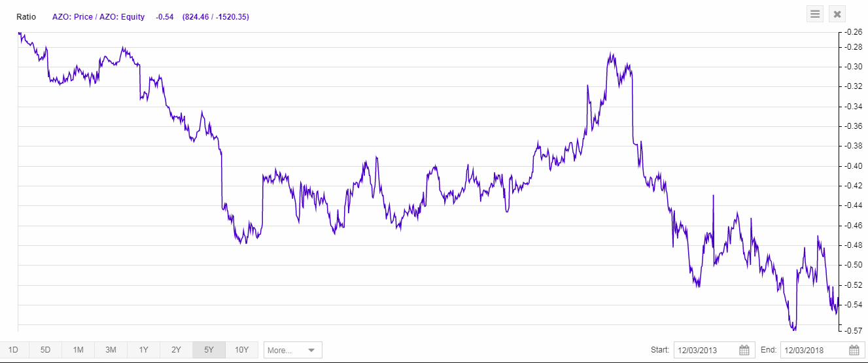Click the -0.40 y-axis label
The image size is (868, 363).
pos(851,165)
